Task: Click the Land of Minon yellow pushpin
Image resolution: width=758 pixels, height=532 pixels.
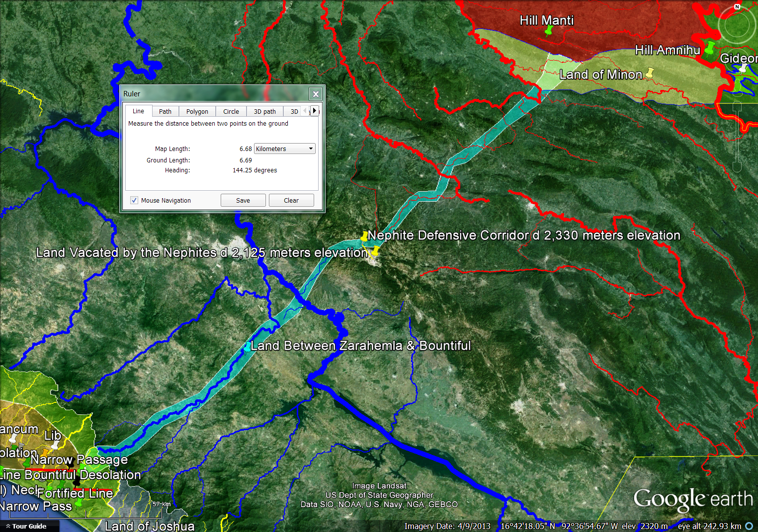Action: [x=649, y=74]
